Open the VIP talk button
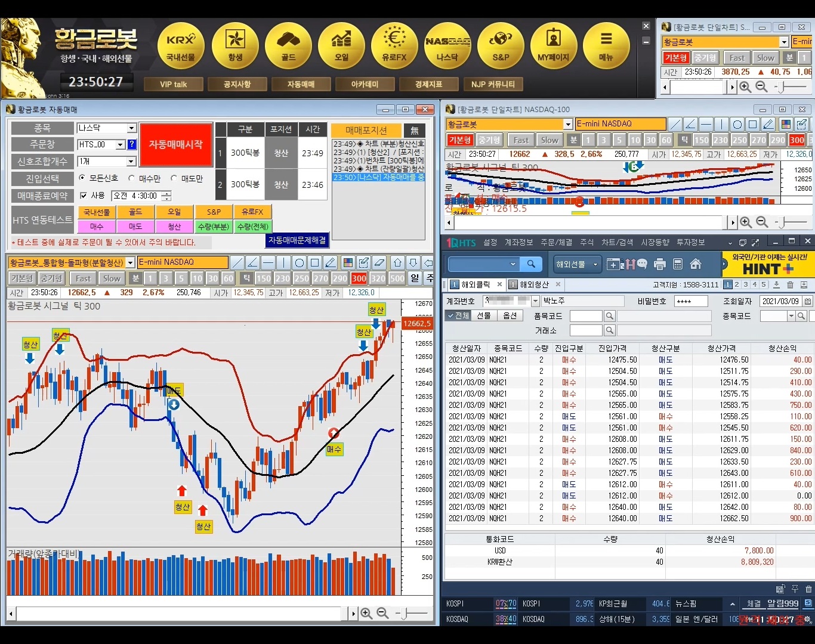Image resolution: width=815 pixels, height=644 pixels. coord(173,84)
